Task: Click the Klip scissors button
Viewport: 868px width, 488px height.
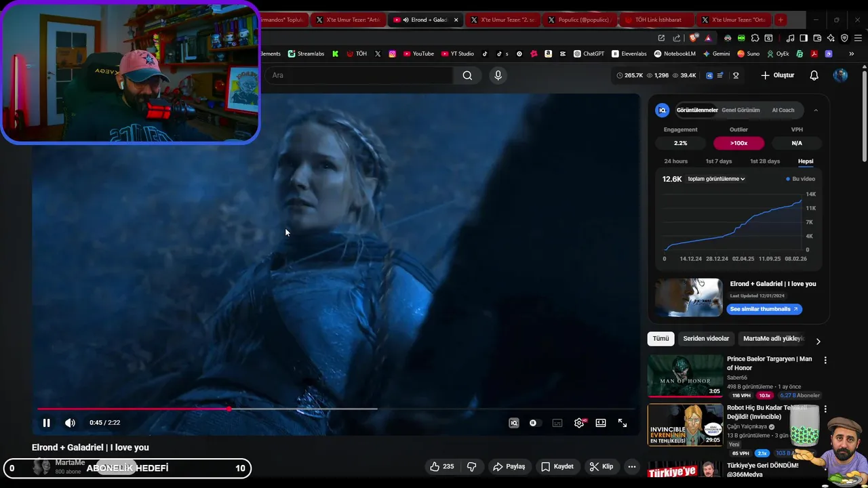Action: click(x=601, y=466)
